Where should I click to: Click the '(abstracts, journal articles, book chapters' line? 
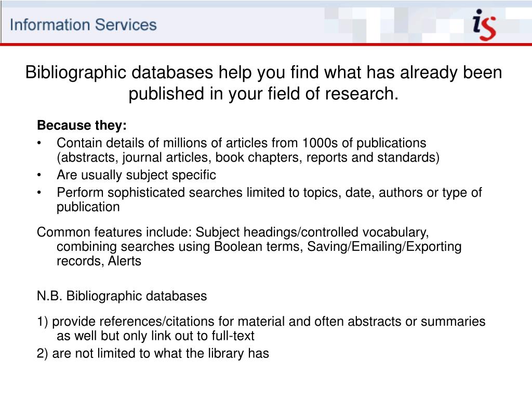248,157
